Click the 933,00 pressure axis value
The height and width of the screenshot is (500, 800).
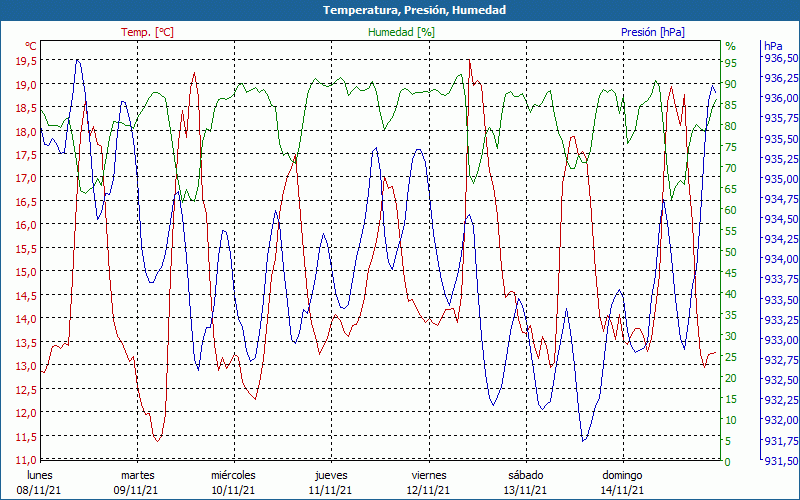780,340
